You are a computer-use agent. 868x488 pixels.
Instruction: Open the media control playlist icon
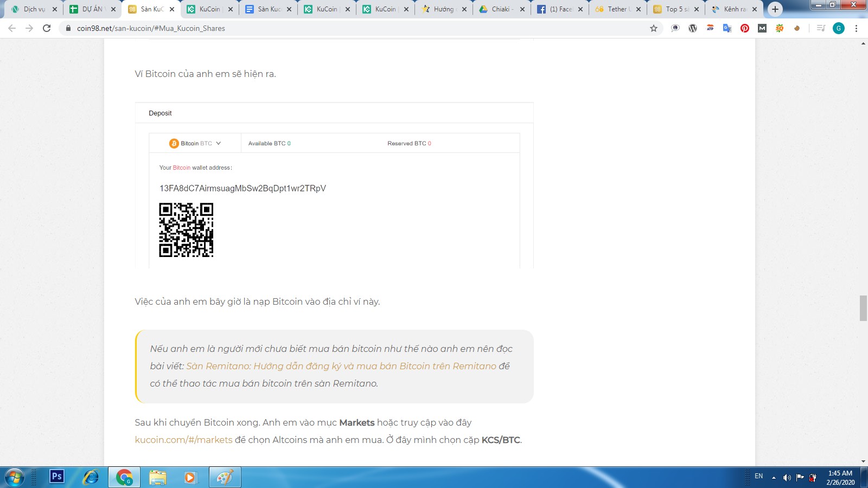point(821,28)
